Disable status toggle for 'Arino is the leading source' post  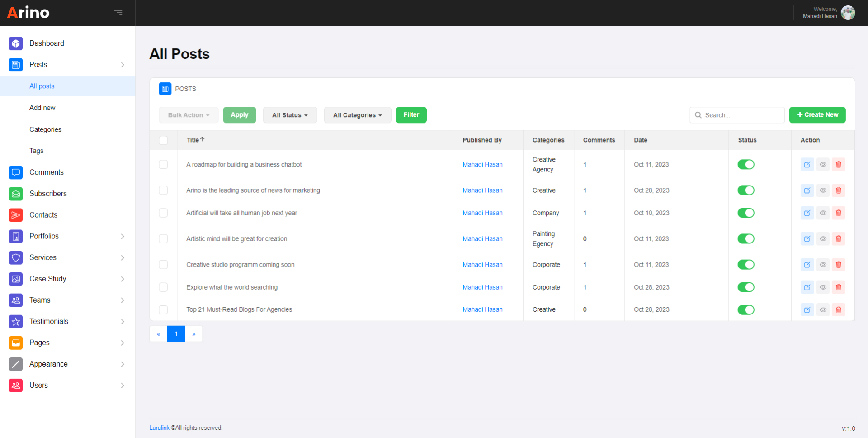[745, 190]
